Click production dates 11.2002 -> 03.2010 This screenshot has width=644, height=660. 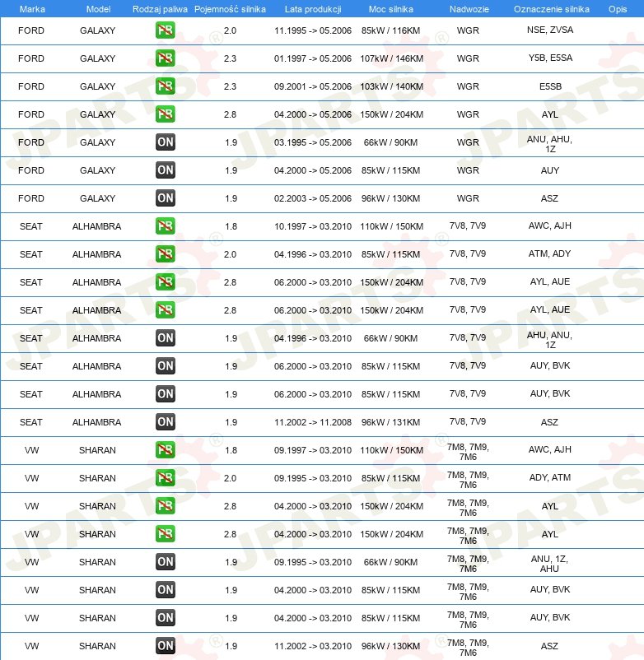pyautogui.click(x=312, y=646)
